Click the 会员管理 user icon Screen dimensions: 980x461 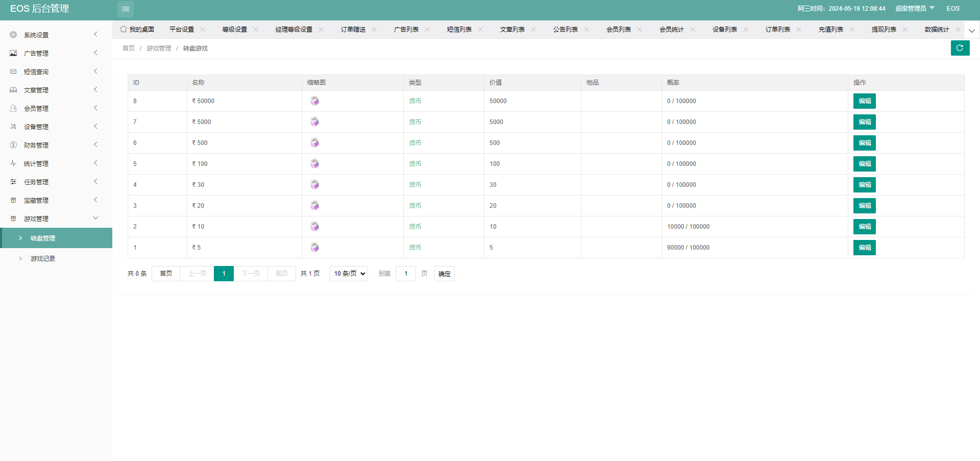(13, 108)
